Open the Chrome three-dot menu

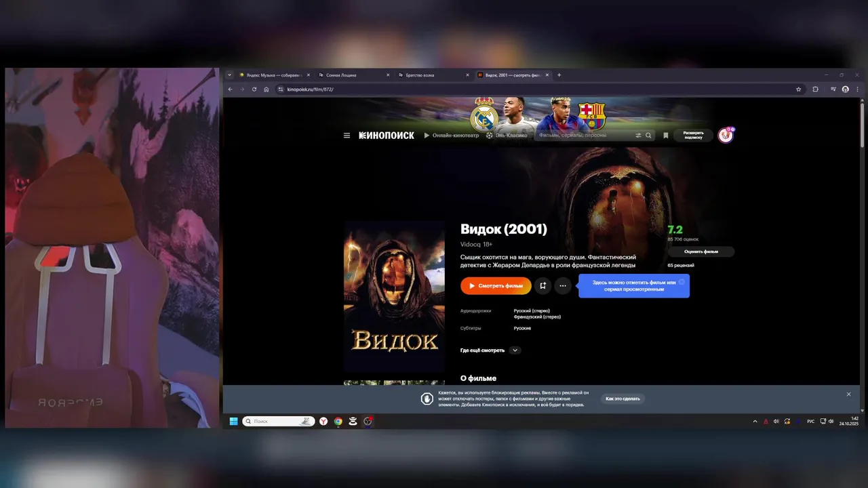(856, 89)
